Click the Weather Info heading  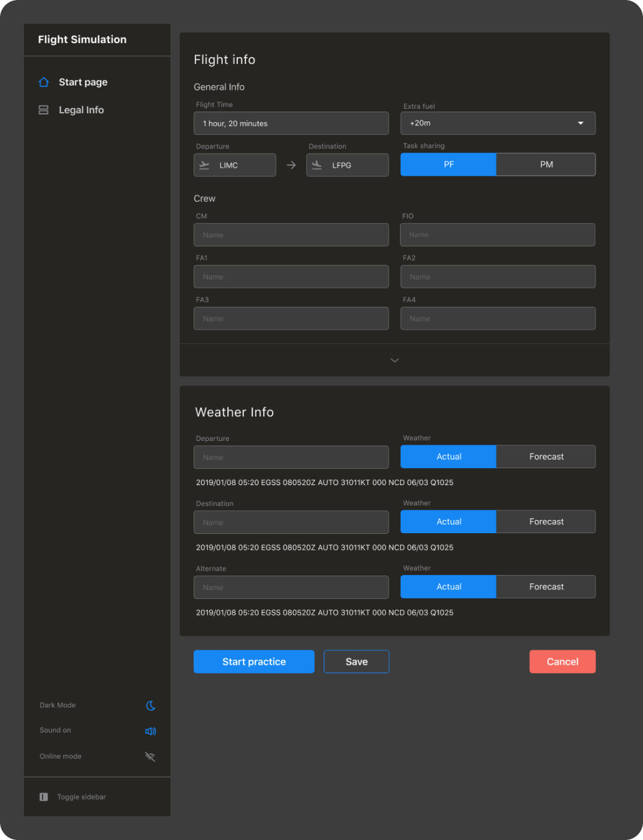[x=235, y=412]
